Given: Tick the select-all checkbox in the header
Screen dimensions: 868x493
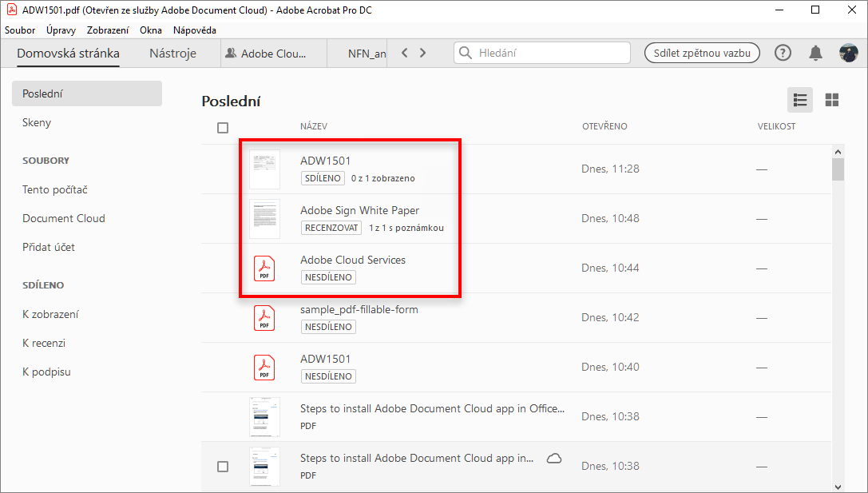Looking at the screenshot, I should tap(223, 128).
